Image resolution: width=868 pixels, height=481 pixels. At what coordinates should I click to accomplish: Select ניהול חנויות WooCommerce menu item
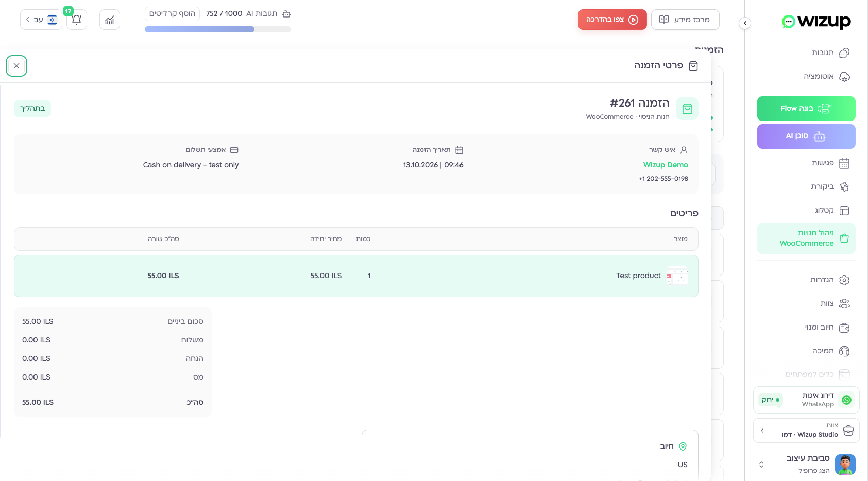point(806,238)
